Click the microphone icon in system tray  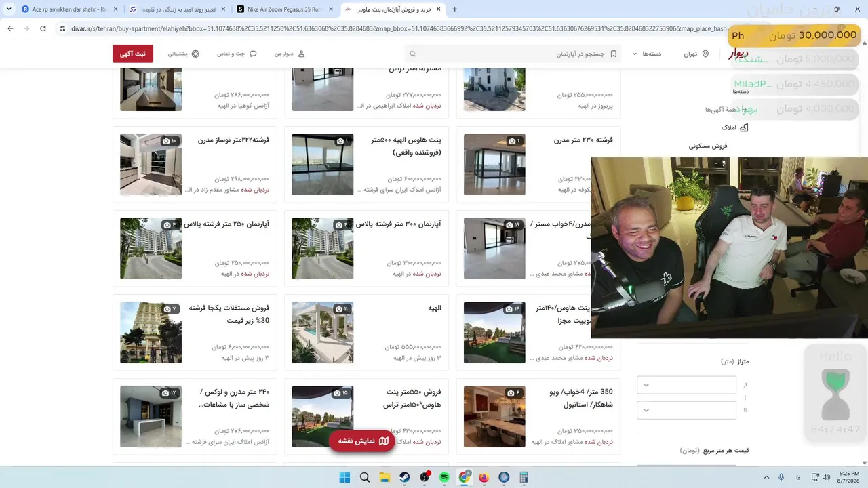coord(781,477)
